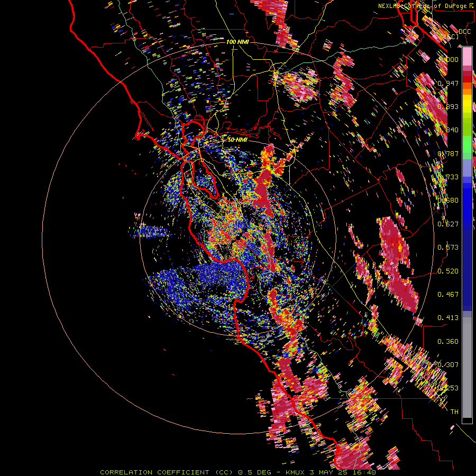Click the "0.253" color scale value

click(448, 388)
